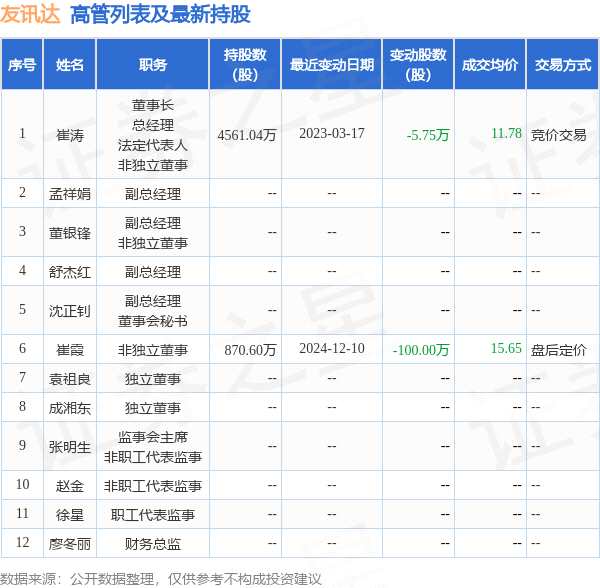Click the date 2023-03-17

click(332, 134)
